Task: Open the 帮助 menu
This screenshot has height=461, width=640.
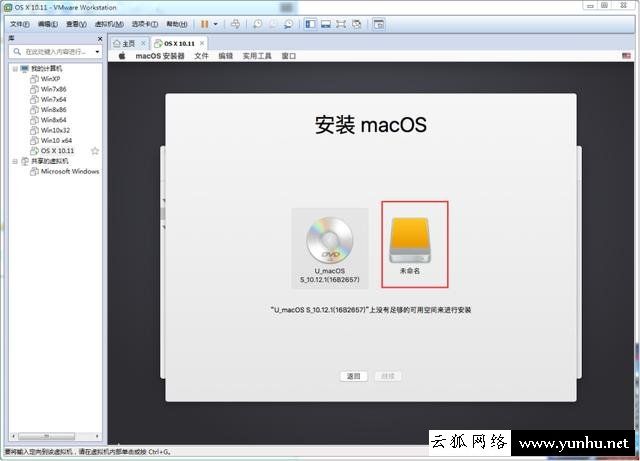Action: (176, 24)
